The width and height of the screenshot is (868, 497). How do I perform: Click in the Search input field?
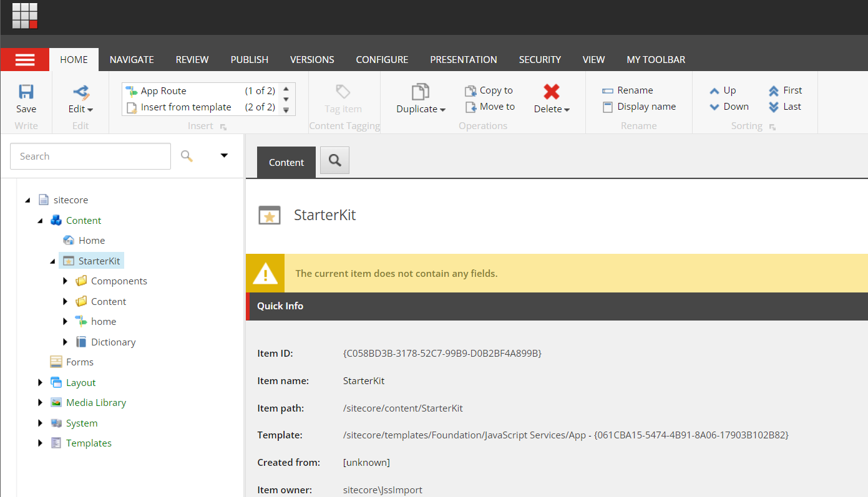coord(90,156)
